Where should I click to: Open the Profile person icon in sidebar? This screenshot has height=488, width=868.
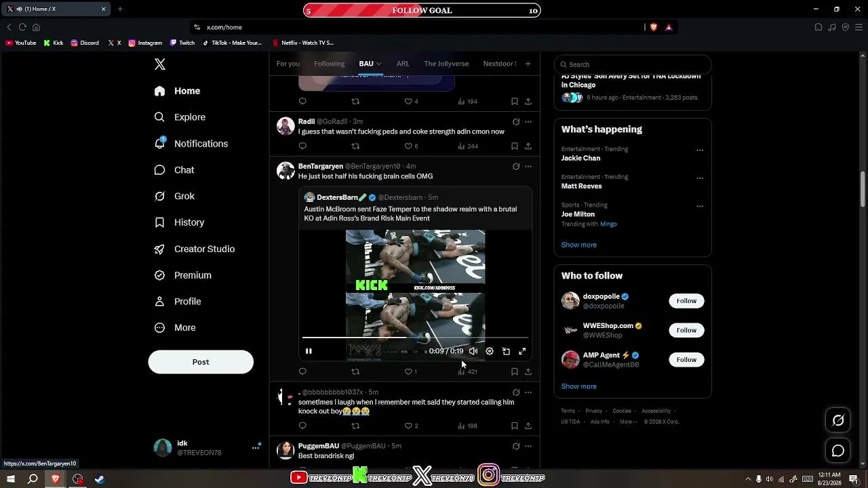coord(159,302)
